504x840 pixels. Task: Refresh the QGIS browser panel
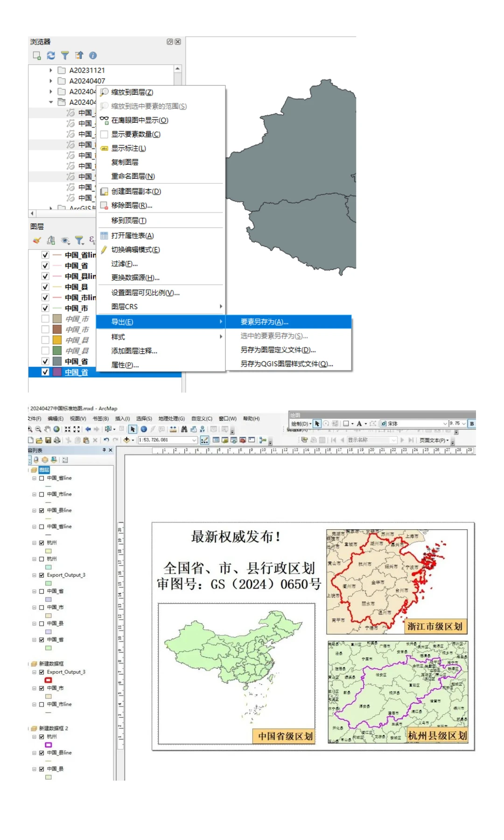tap(51, 56)
